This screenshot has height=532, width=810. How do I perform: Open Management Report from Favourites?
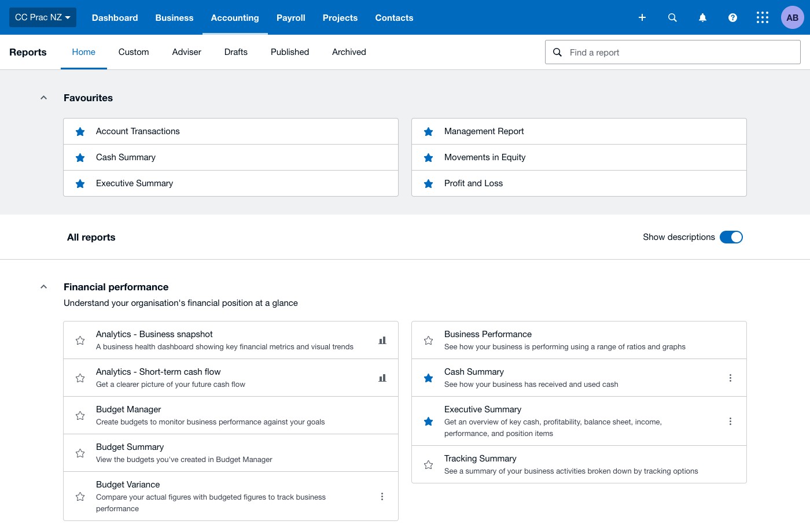[579, 131]
